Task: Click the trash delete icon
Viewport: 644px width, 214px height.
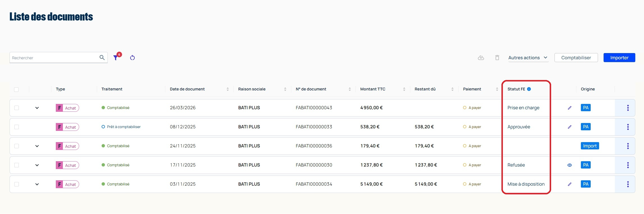Action: [x=497, y=58]
